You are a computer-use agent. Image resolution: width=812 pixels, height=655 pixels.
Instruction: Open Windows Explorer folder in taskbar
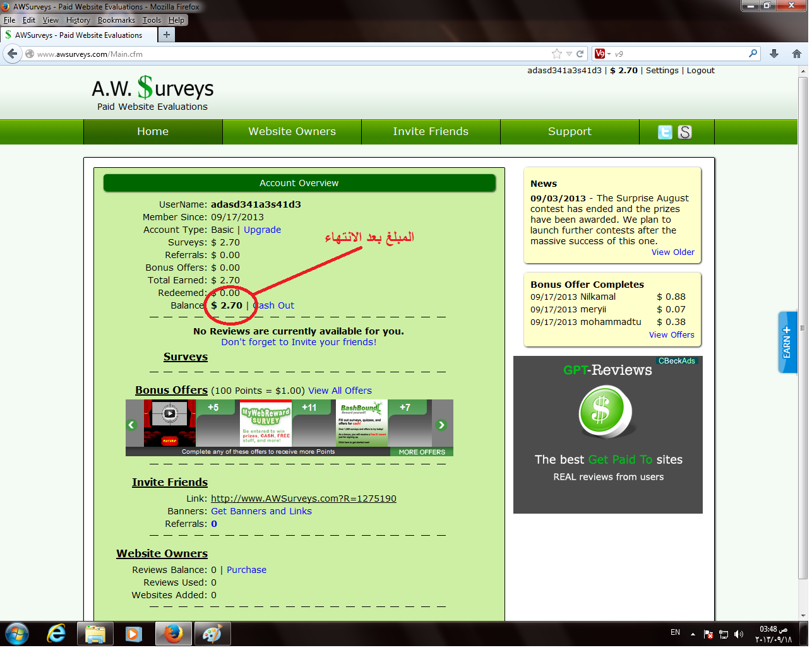click(x=95, y=634)
